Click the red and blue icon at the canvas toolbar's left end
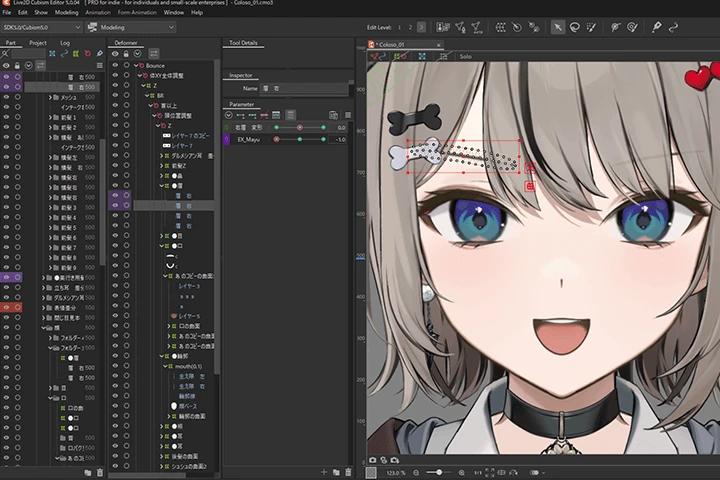The height and width of the screenshot is (480, 720). tap(378, 56)
